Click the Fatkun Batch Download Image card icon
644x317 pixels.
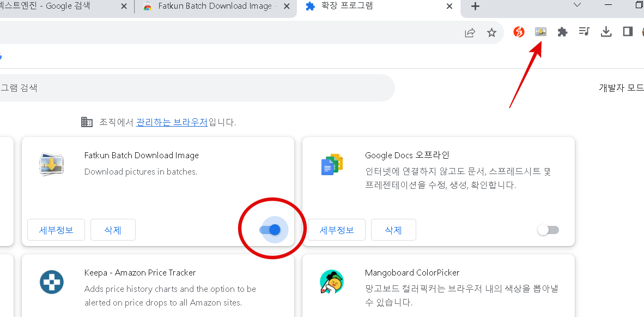point(51,164)
